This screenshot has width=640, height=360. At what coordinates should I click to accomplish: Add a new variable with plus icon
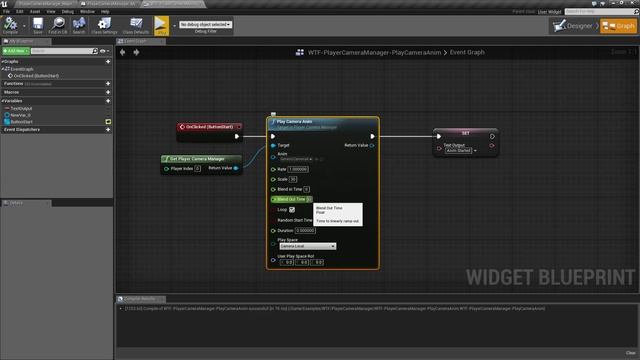coord(108,101)
